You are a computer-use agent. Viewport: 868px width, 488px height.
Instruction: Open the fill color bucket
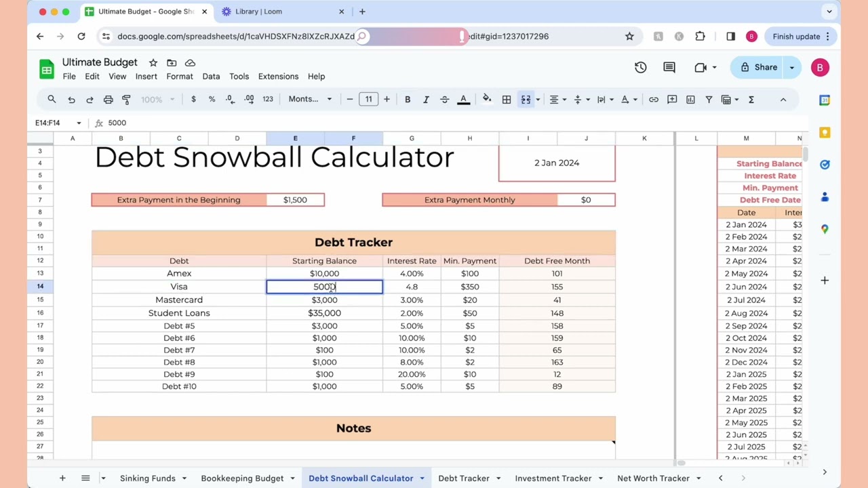coord(487,100)
